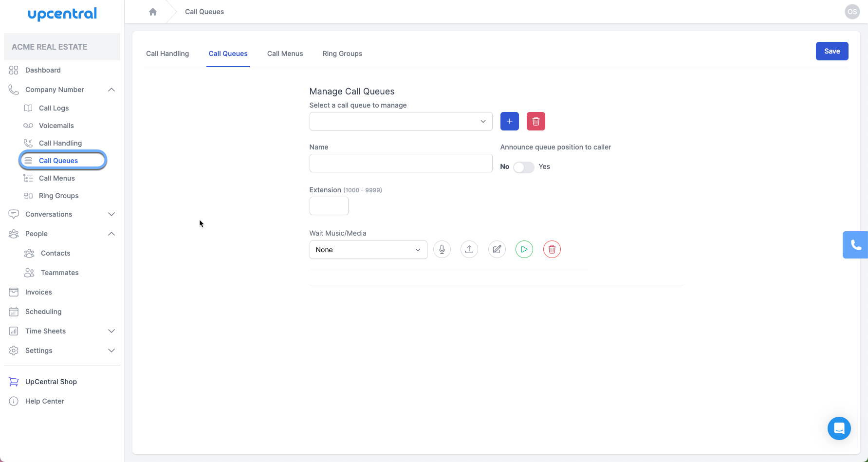868x462 pixels.
Task: Click the Save button
Action: [x=831, y=51]
